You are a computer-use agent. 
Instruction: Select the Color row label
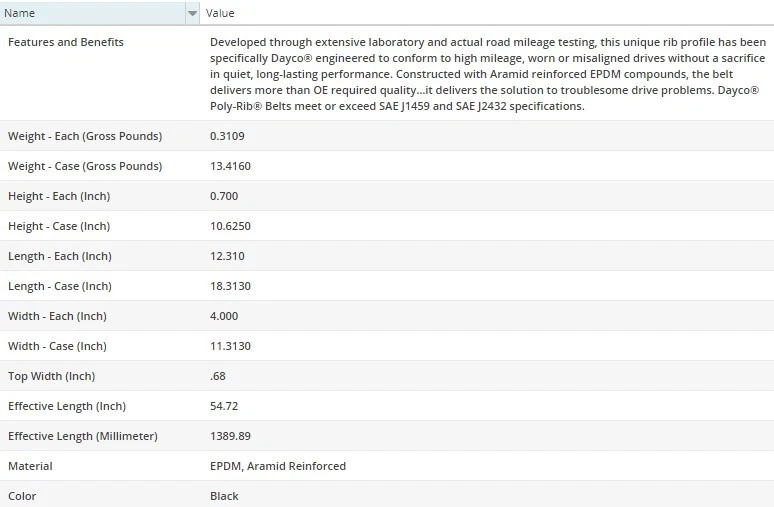coord(23,496)
